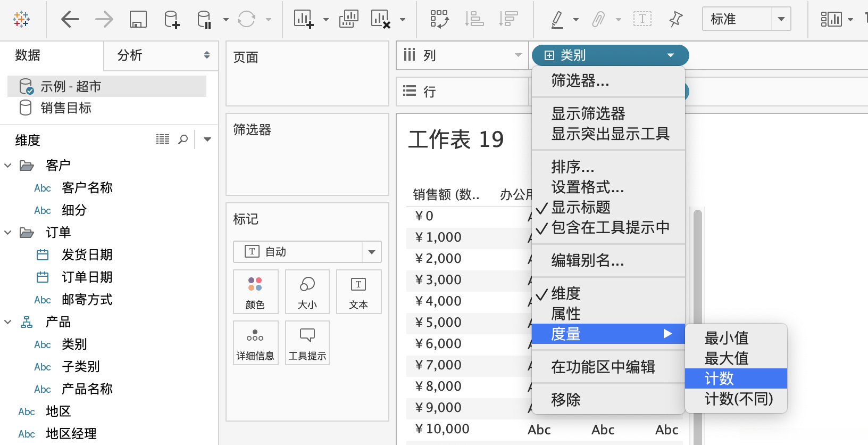
Task: Open the dimensions pane dropdown arrow
Action: coord(207,139)
